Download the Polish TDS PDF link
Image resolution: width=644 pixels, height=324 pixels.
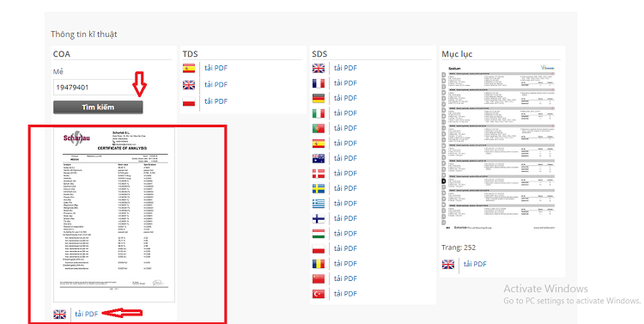(x=216, y=101)
